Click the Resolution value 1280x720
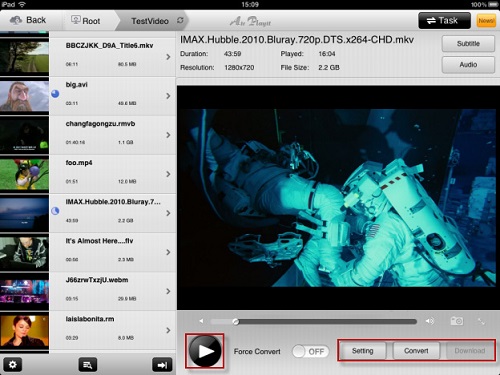The width and height of the screenshot is (500, 375). [239, 68]
